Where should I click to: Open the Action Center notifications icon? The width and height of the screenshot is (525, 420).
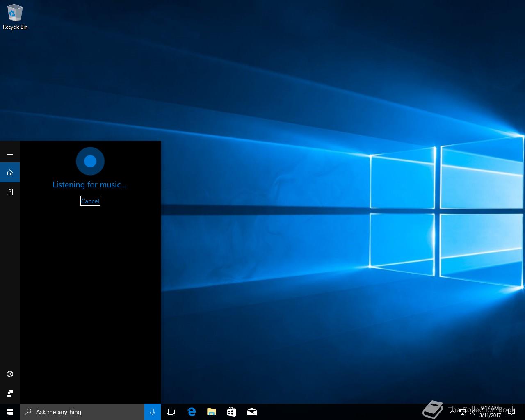pyautogui.click(x=511, y=412)
